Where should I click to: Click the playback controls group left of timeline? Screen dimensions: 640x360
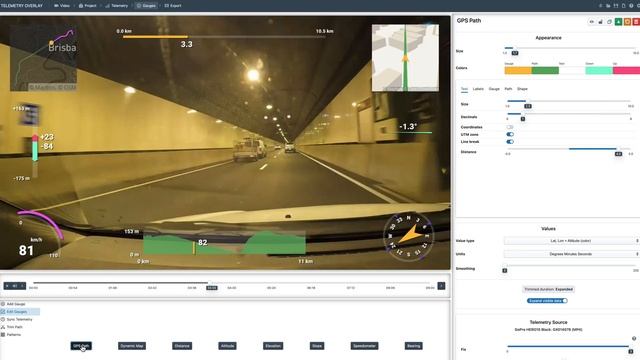[15, 286]
